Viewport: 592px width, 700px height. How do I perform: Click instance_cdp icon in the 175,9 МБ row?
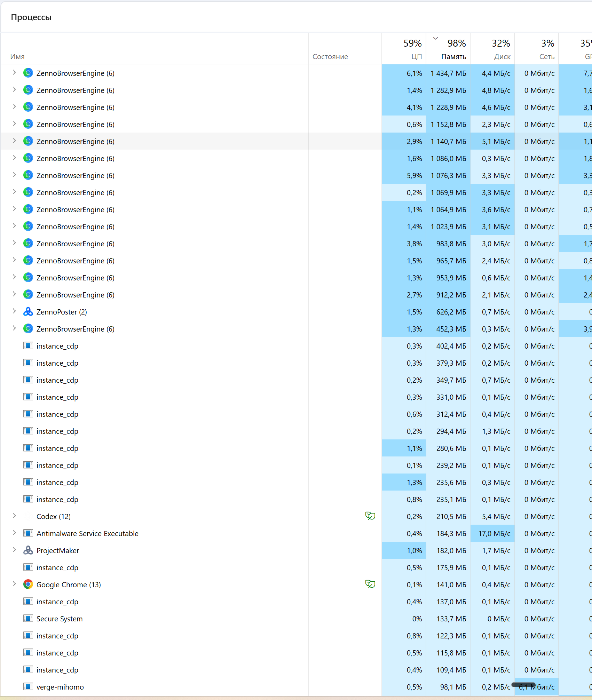coord(28,567)
